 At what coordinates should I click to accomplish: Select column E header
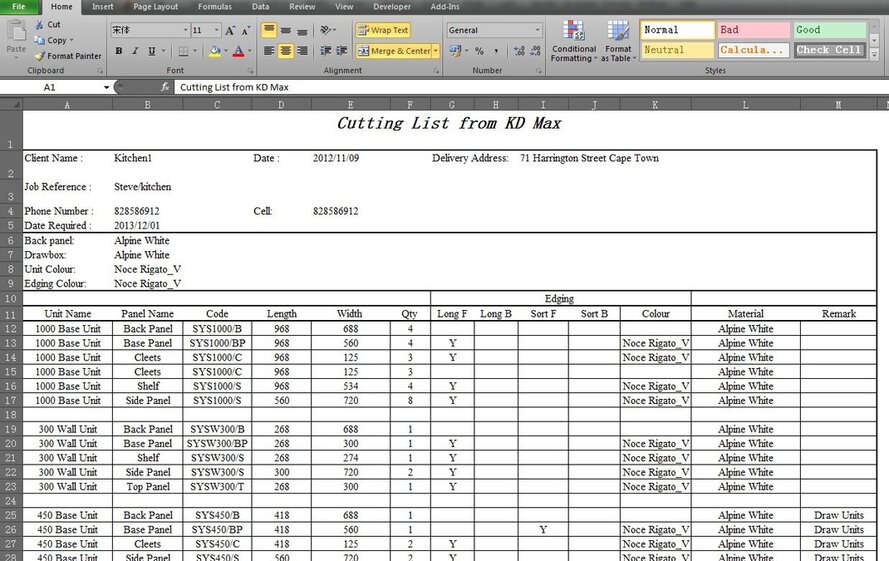click(x=350, y=104)
